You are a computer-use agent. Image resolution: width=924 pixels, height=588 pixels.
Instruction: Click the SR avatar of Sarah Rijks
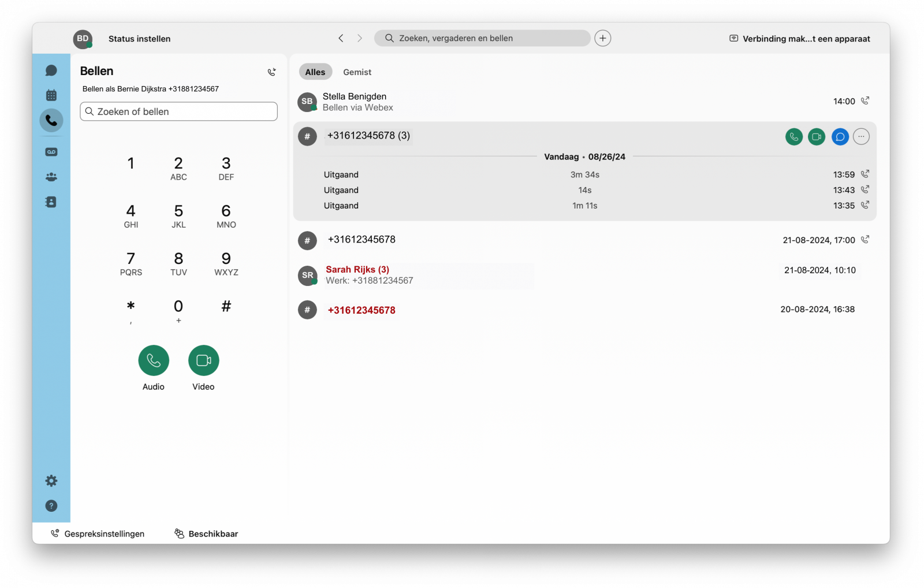tap(307, 276)
